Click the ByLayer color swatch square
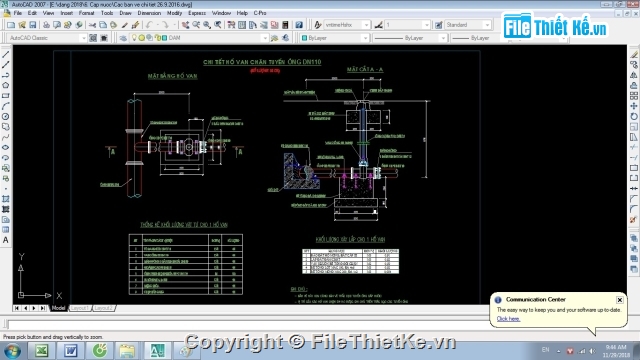This screenshot has width=640, height=360. tap(304, 38)
